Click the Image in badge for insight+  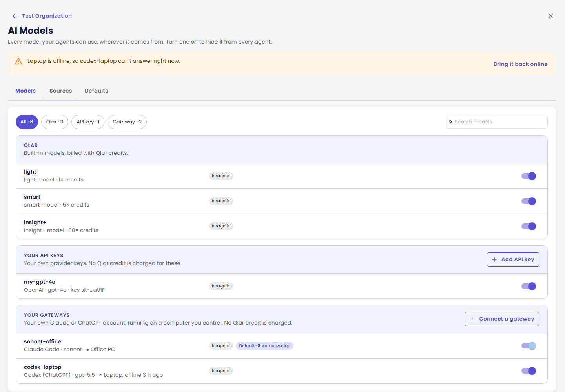point(221,226)
